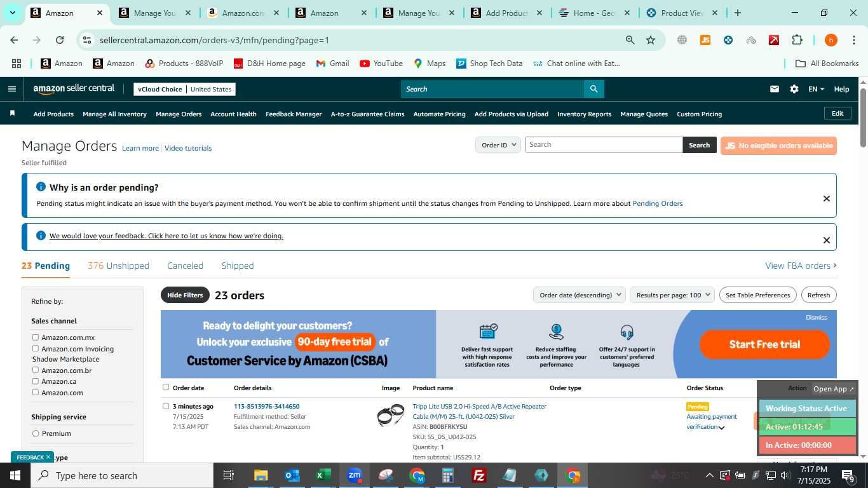Open the Chrome profile avatar 'h'
Screen dimensions: 868x488
click(831, 40)
